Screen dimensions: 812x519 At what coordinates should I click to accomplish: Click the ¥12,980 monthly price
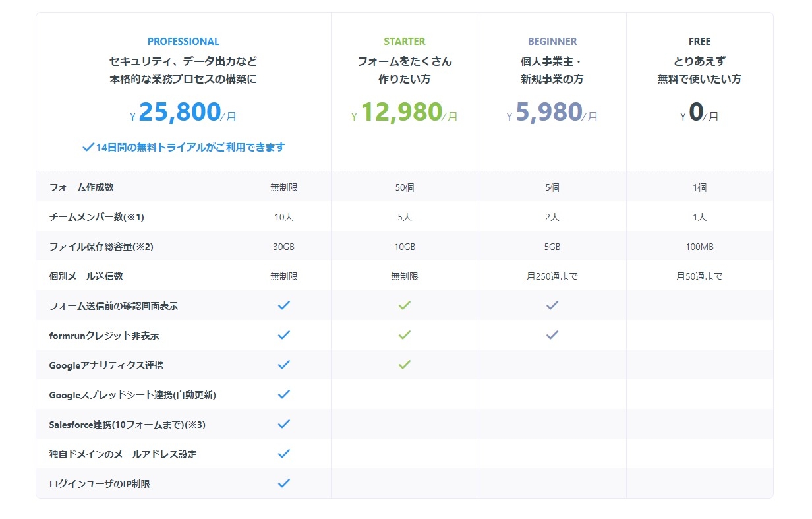[x=405, y=113]
